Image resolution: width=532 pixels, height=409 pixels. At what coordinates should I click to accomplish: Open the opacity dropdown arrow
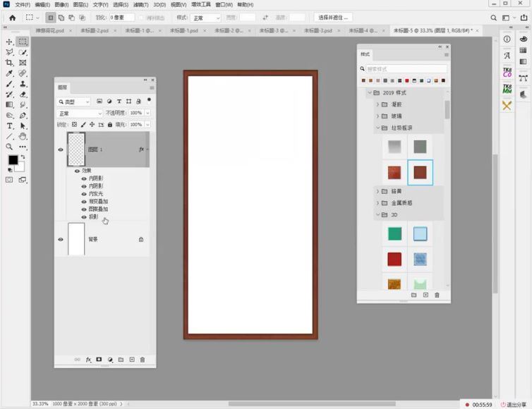click(x=147, y=113)
